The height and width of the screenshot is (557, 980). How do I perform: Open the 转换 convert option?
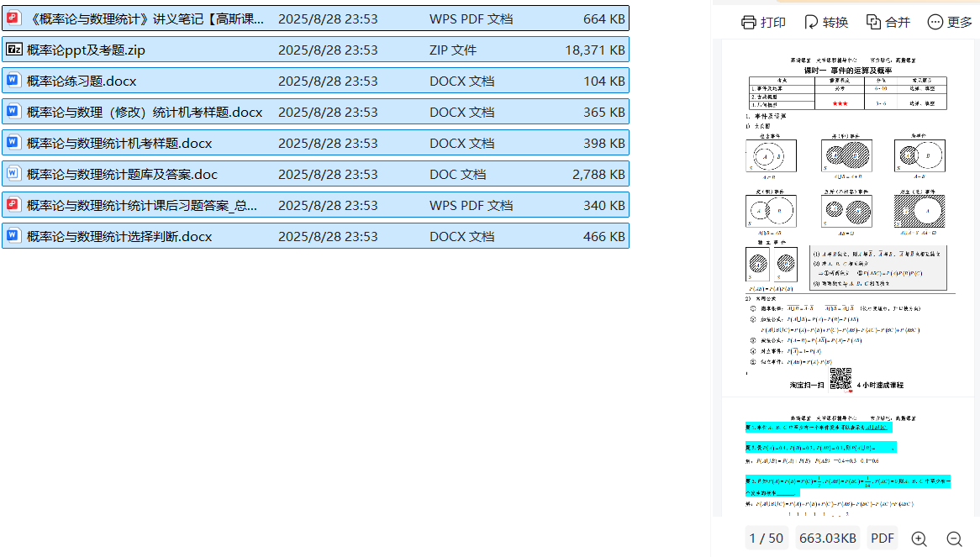coord(825,23)
